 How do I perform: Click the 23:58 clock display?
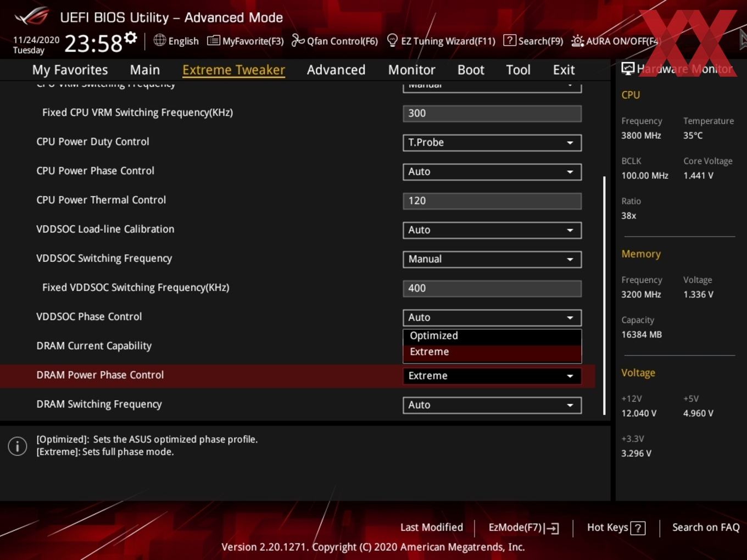[x=93, y=43]
